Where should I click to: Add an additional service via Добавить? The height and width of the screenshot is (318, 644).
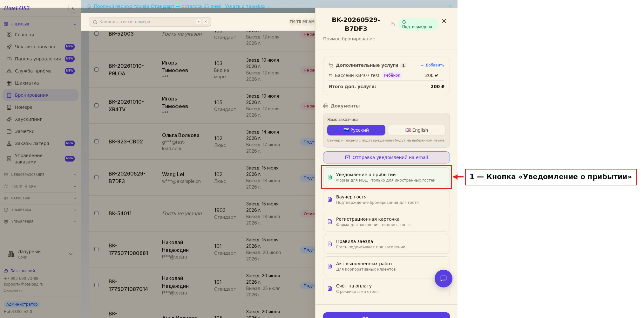click(x=432, y=65)
